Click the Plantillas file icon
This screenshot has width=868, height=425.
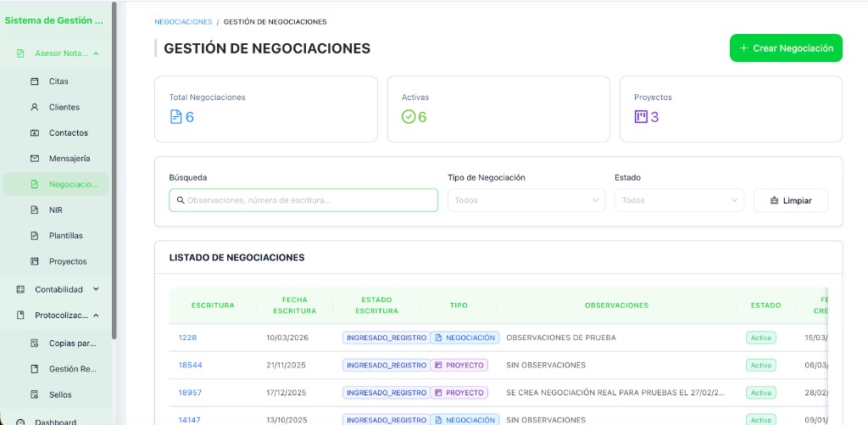point(34,236)
